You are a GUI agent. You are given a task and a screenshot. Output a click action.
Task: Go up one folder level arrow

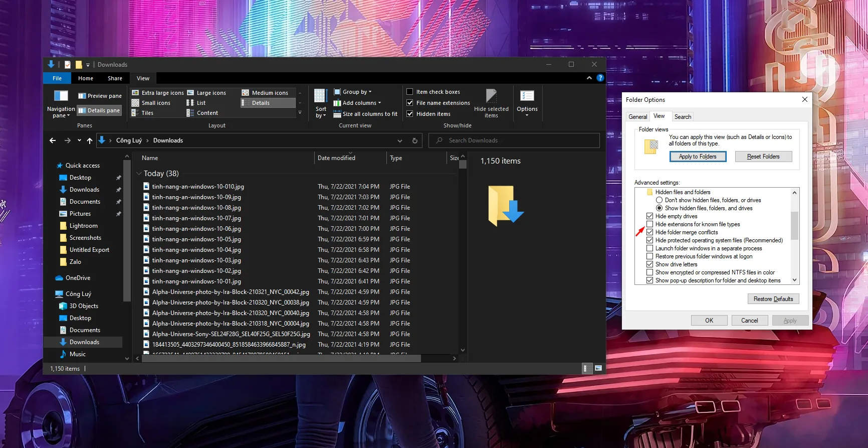tap(90, 140)
